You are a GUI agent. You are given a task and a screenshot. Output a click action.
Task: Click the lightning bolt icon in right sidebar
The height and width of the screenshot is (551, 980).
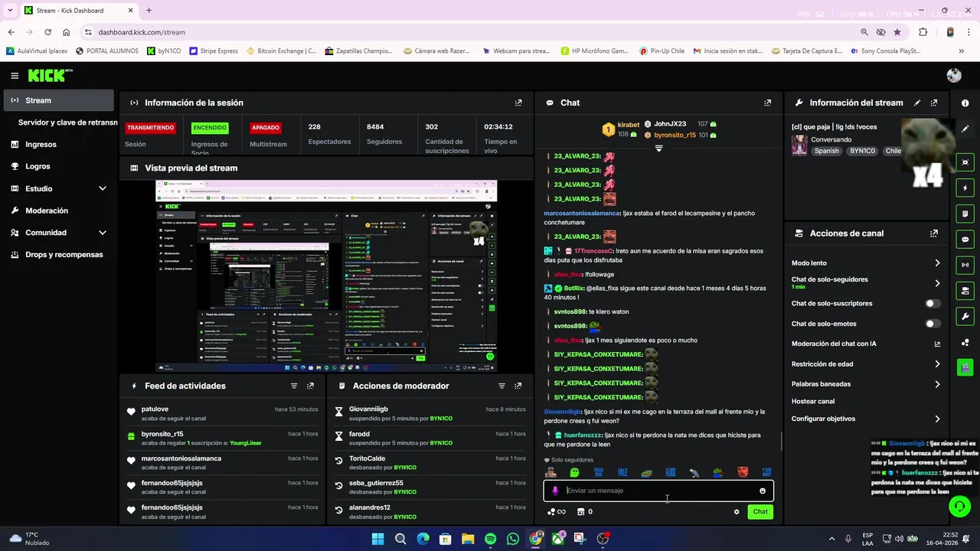pyautogui.click(x=965, y=188)
